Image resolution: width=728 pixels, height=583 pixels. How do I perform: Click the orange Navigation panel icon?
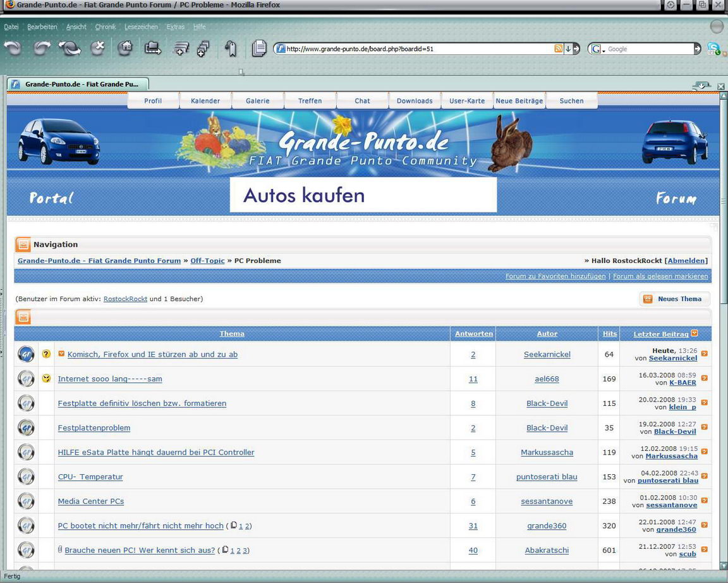tap(23, 245)
